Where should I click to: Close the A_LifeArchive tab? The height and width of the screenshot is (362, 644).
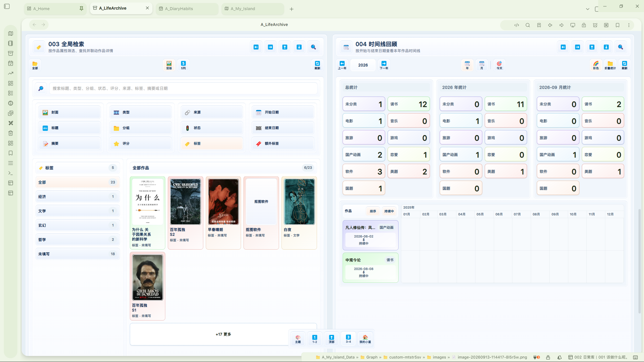147,8
